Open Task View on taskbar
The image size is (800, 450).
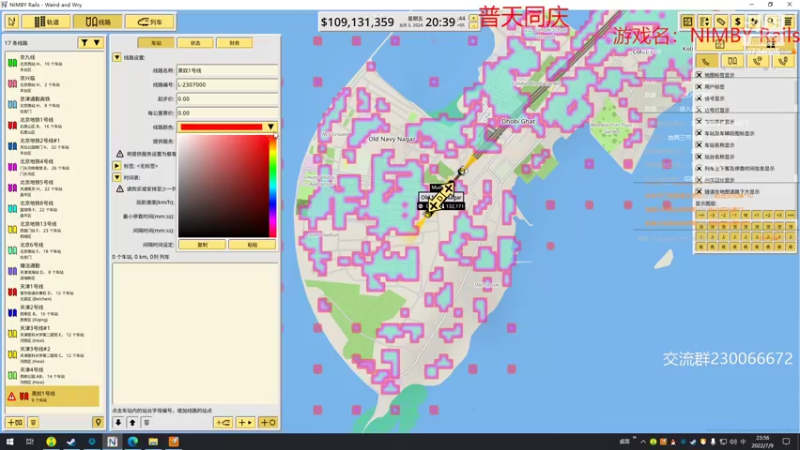point(30,441)
